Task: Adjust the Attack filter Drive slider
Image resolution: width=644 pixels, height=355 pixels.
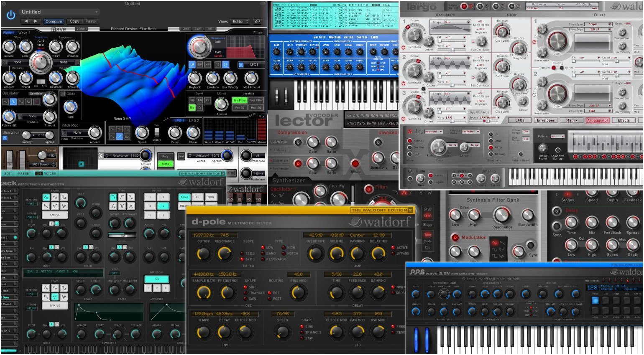Action: coord(122,236)
